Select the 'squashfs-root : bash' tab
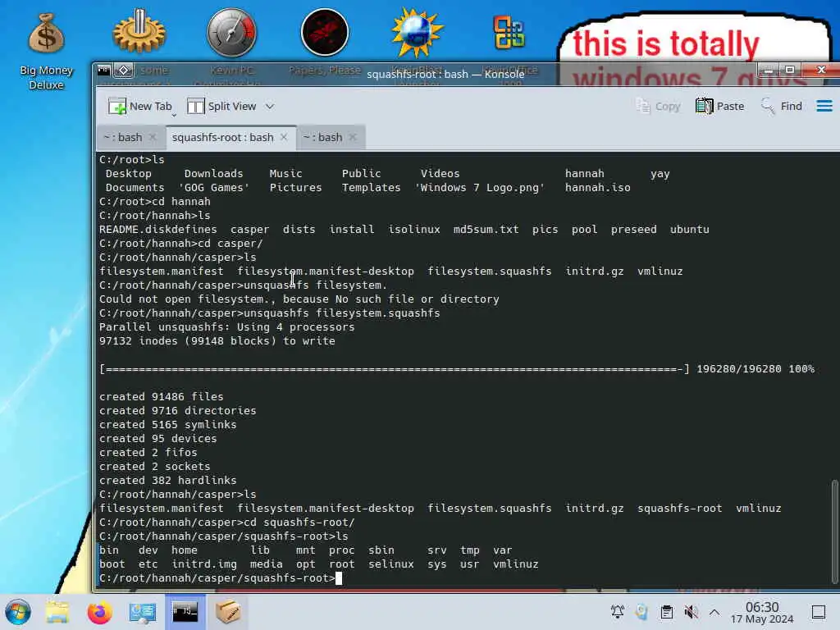Screen dimensions: 840x630 tap(222, 137)
